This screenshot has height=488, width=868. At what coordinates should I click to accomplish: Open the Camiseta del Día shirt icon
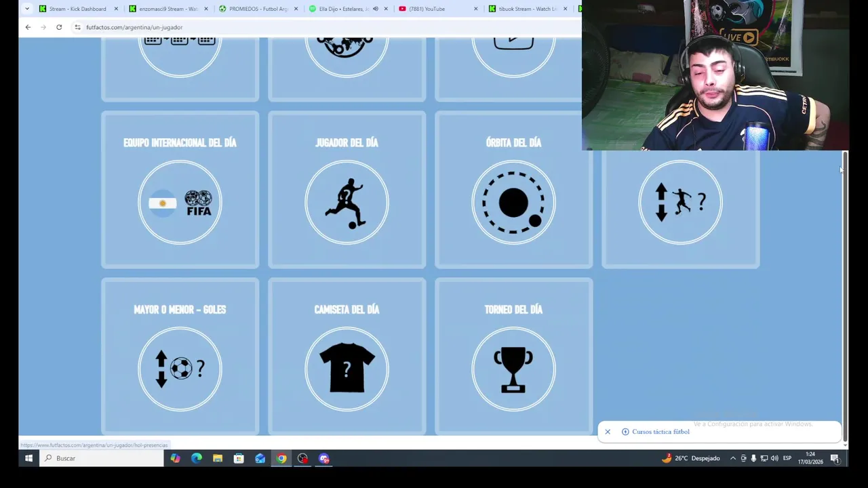[x=347, y=369]
